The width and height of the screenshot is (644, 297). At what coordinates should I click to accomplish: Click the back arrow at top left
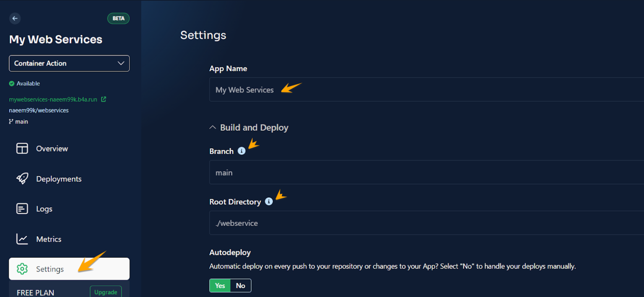[15, 18]
